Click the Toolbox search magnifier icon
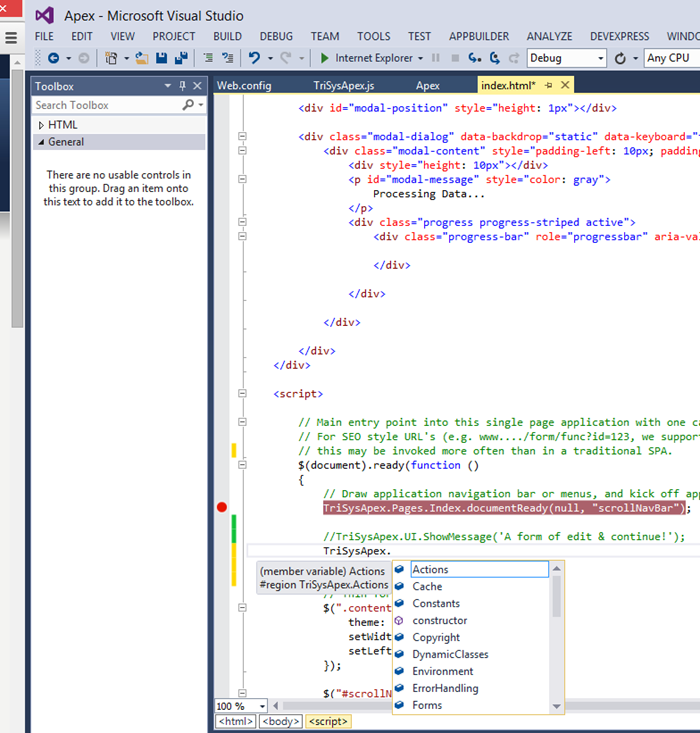This screenshot has height=733, width=700. click(188, 105)
